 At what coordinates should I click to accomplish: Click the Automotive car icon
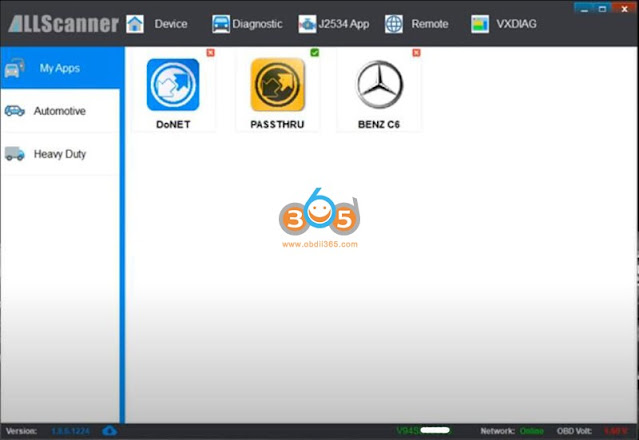pos(15,111)
